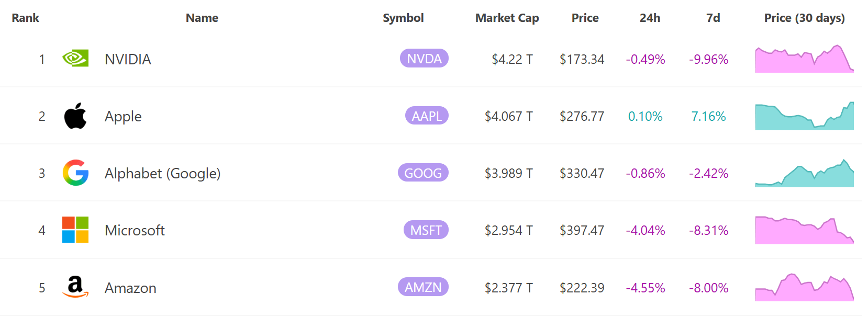Click the 24h column header
The width and height of the screenshot is (868, 317).
point(650,18)
